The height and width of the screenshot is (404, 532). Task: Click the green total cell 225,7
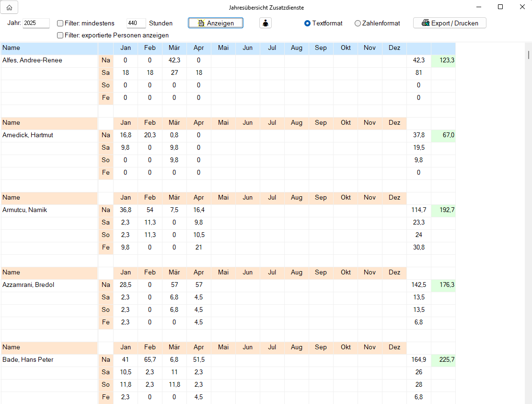click(x=443, y=360)
